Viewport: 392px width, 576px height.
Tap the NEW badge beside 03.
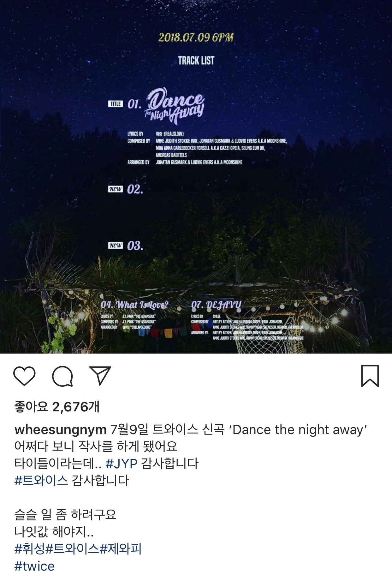tap(116, 246)
